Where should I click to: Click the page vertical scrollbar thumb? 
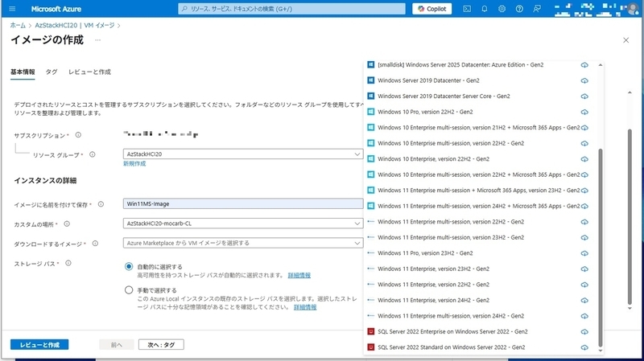630,216
